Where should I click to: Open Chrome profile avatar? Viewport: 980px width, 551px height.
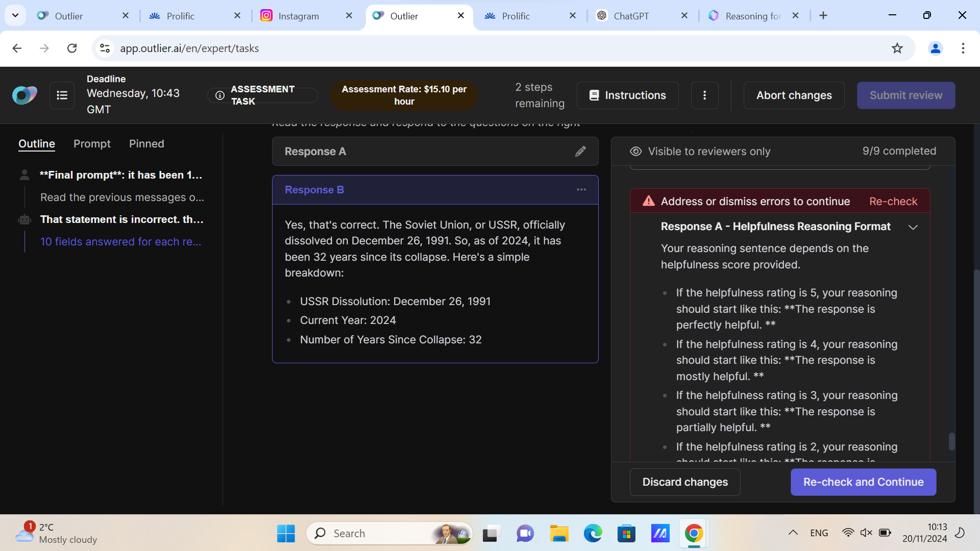coord(936,48)
